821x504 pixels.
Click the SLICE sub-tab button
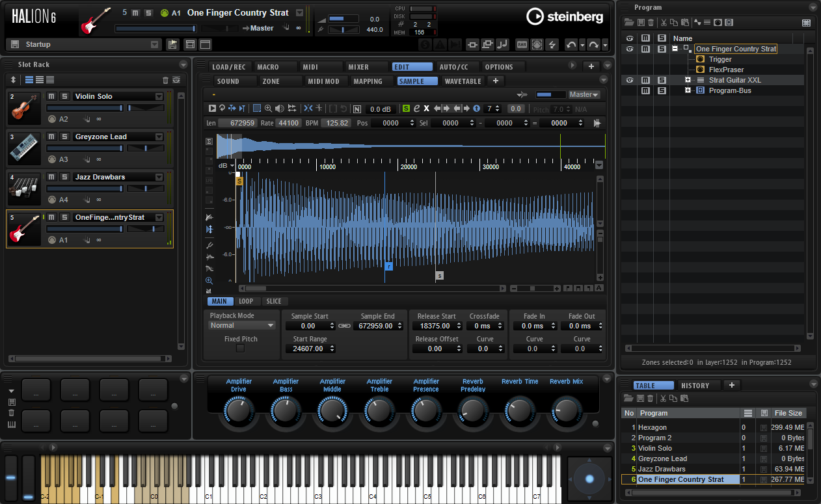point(274,301)
